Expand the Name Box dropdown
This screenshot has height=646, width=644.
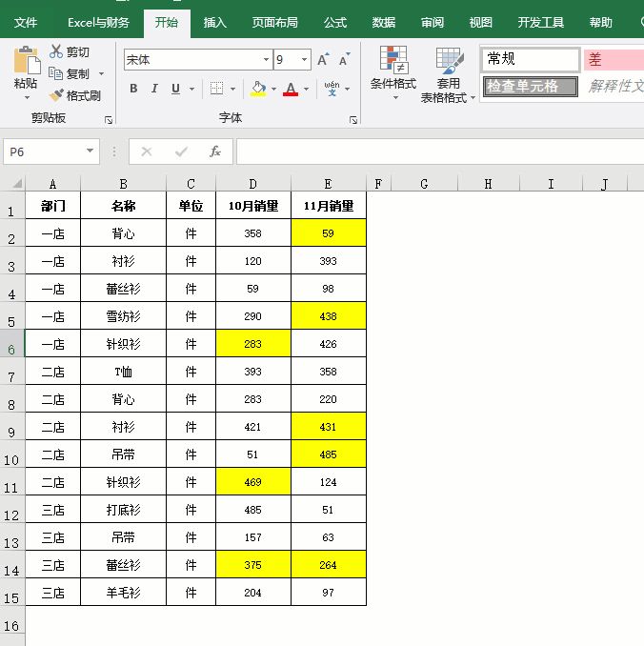point(90,151)
